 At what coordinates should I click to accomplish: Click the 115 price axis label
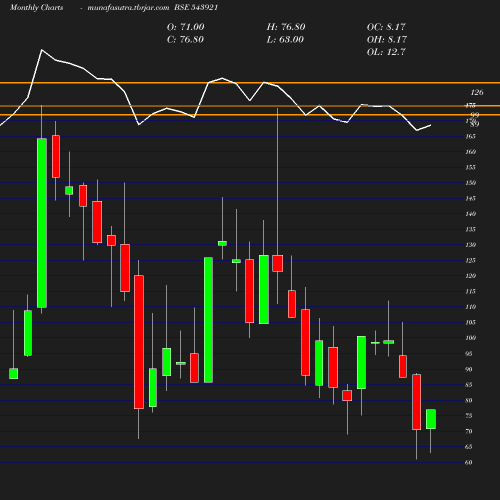click(x=470, y=292)
